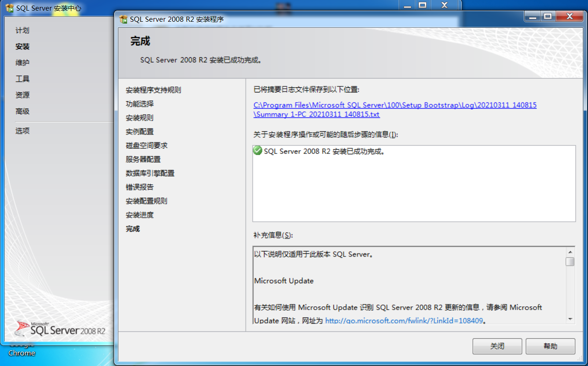Click the SQL Server 安装中心 title bar icon

pos(9,8)
